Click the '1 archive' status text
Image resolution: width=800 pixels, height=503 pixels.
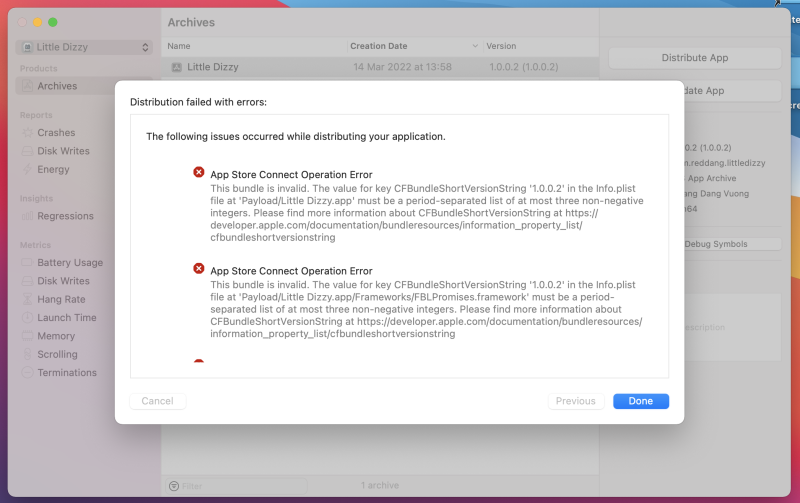[x=380, y=486]
